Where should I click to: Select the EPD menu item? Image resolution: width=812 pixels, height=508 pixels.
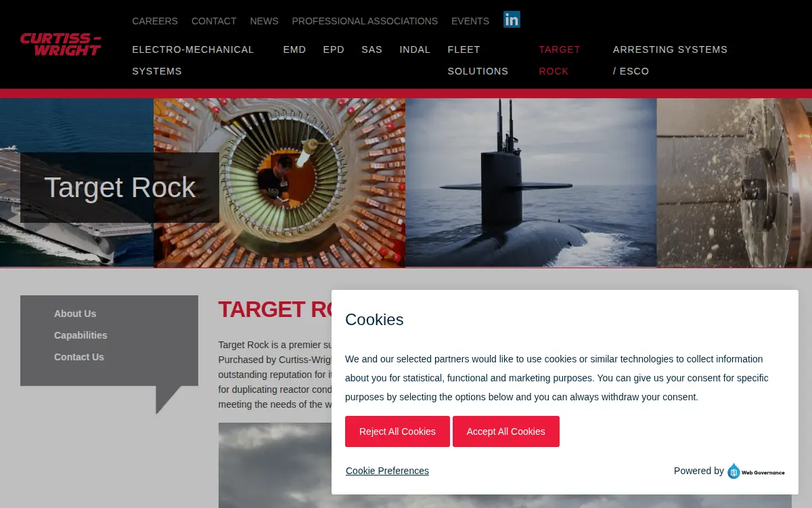334,49
